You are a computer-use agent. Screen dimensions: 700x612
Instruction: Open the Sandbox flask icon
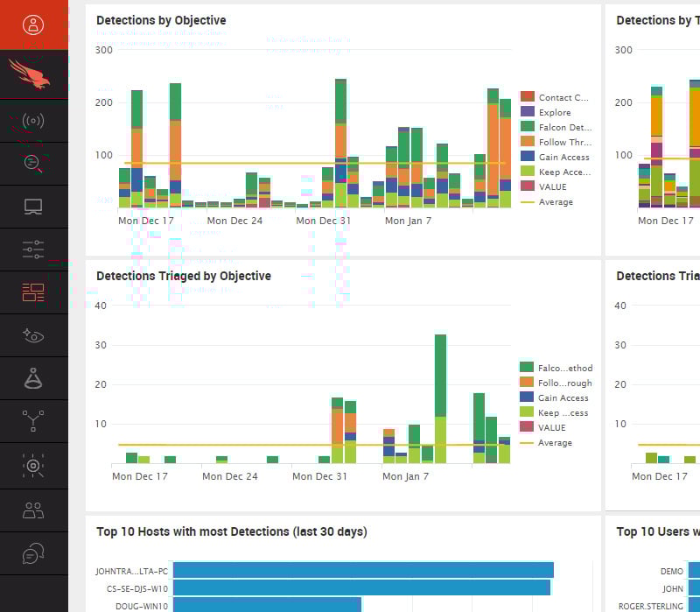33,378
